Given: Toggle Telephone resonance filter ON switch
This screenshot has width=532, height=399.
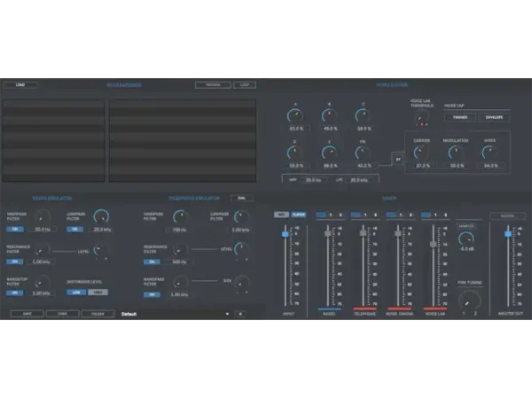Looking at the screenshot, I should (x=152, y=262).
